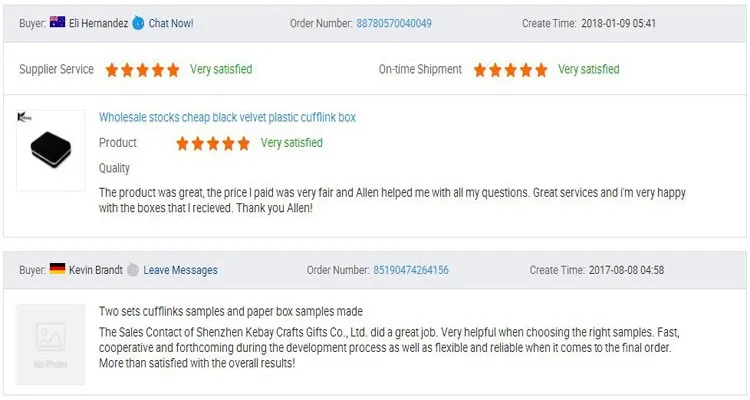Screen dimensions: 750x400
Task: Click the On-time Shipment star rating
Action: pos(510,70)
